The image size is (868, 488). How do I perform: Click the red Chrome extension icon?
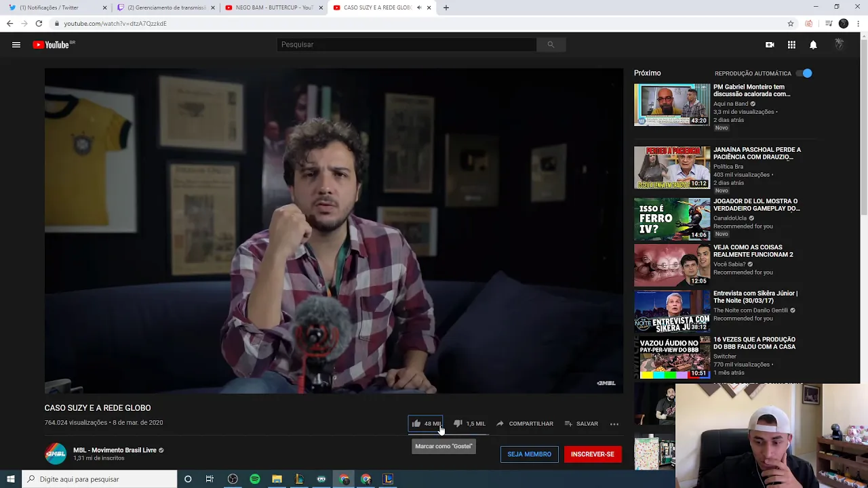pyautogui.click(x=809, y=23)
